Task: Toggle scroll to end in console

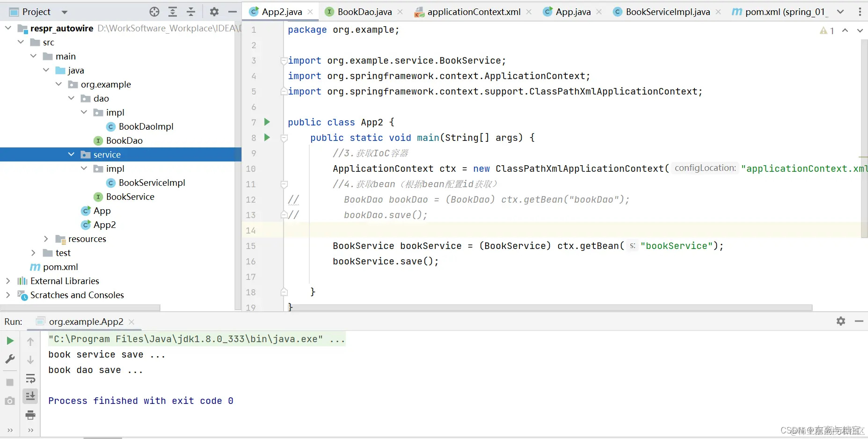Action: (30, 396)
